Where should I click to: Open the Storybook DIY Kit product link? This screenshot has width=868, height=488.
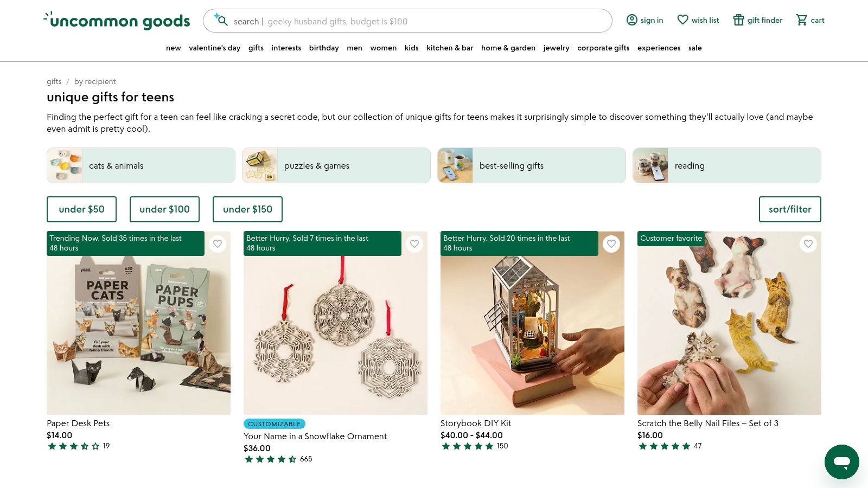pyautogui.click(x=476, y=423)
